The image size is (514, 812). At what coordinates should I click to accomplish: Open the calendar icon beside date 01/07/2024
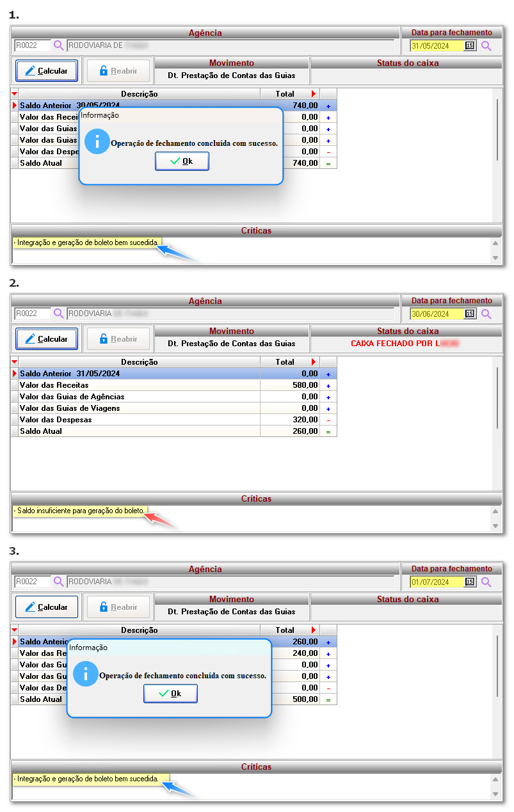click(470, 582)
